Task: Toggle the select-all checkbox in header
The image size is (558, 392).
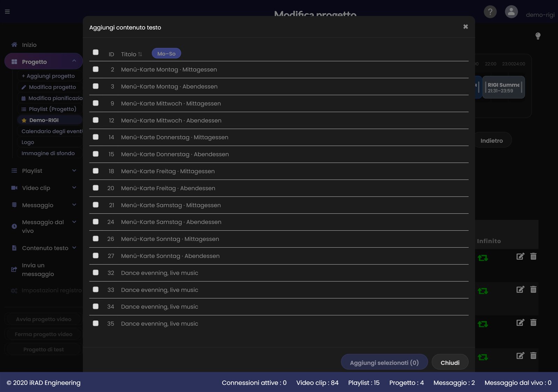Action: click(x=96, y=52)
